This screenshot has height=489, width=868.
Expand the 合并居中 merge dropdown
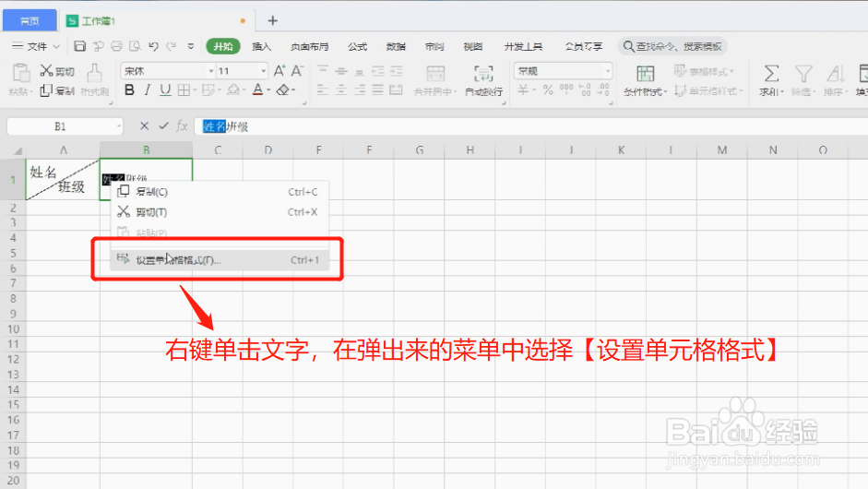455,92
